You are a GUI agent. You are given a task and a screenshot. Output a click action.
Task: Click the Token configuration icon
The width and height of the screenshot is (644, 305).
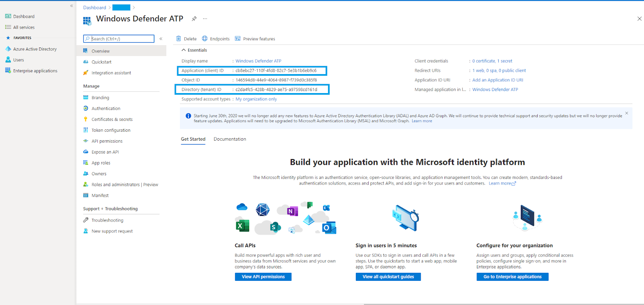pyautogui.click(x=85, y=130)
